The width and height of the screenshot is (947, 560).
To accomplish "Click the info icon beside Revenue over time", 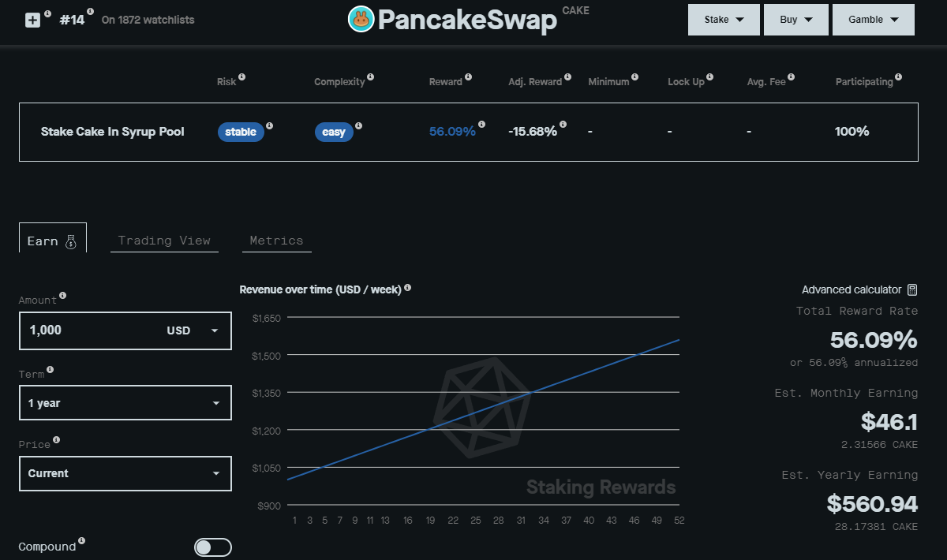I will point(408,288).
